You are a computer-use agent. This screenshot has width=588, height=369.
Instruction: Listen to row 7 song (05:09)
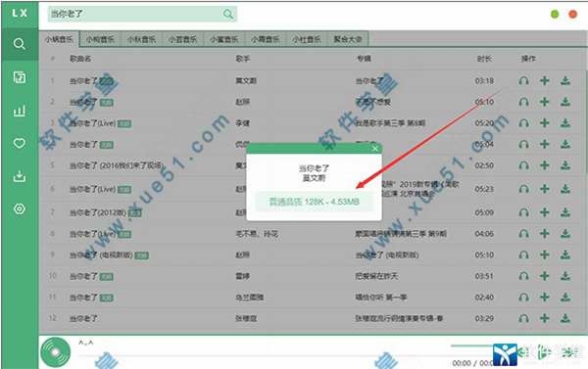click(x=524, y=212)
